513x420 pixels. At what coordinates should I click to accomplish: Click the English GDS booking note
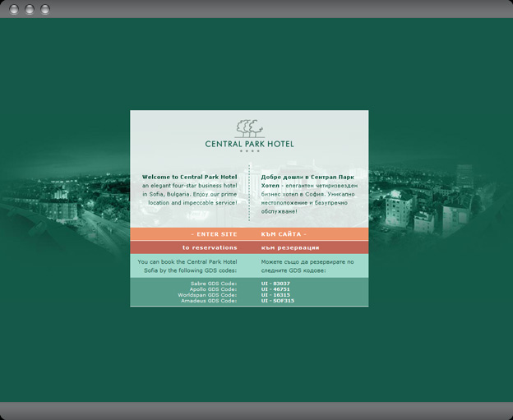[187, 266]
